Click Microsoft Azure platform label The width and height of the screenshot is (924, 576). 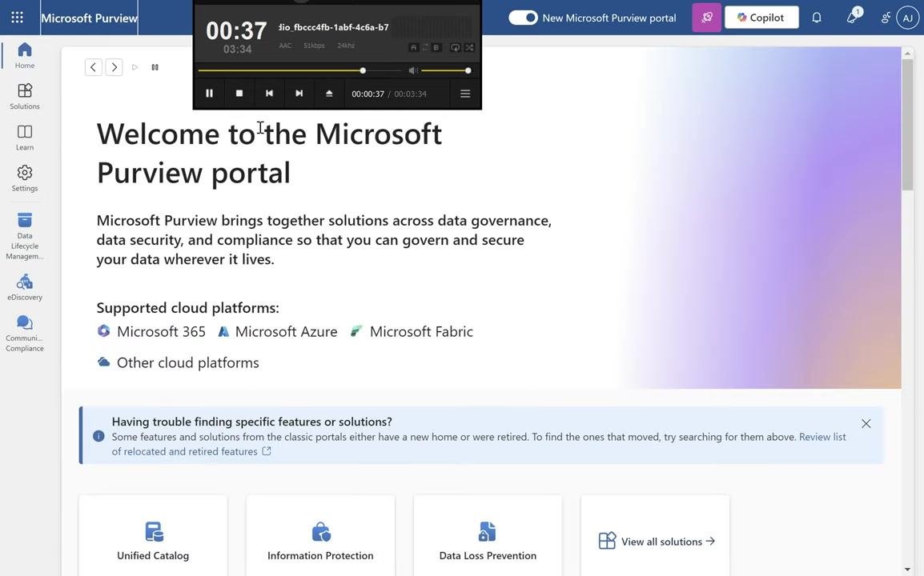pos(287,331)
